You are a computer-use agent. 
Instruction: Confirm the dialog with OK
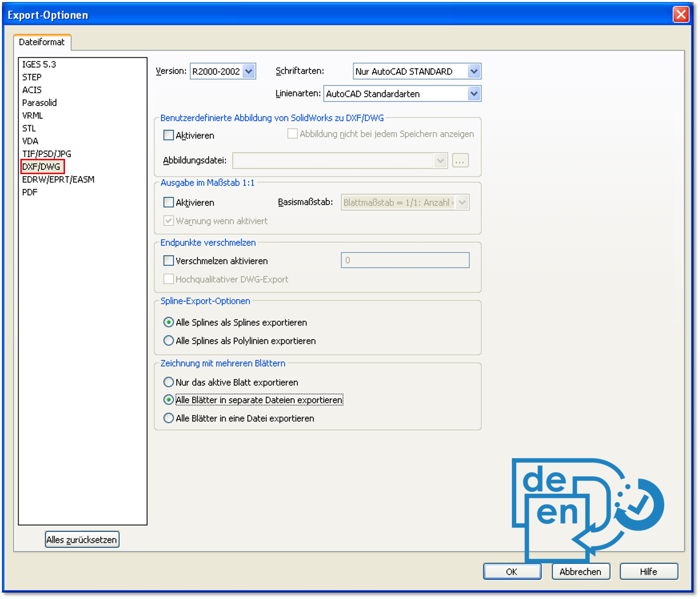pyautogui.click(x=512, y=572)
